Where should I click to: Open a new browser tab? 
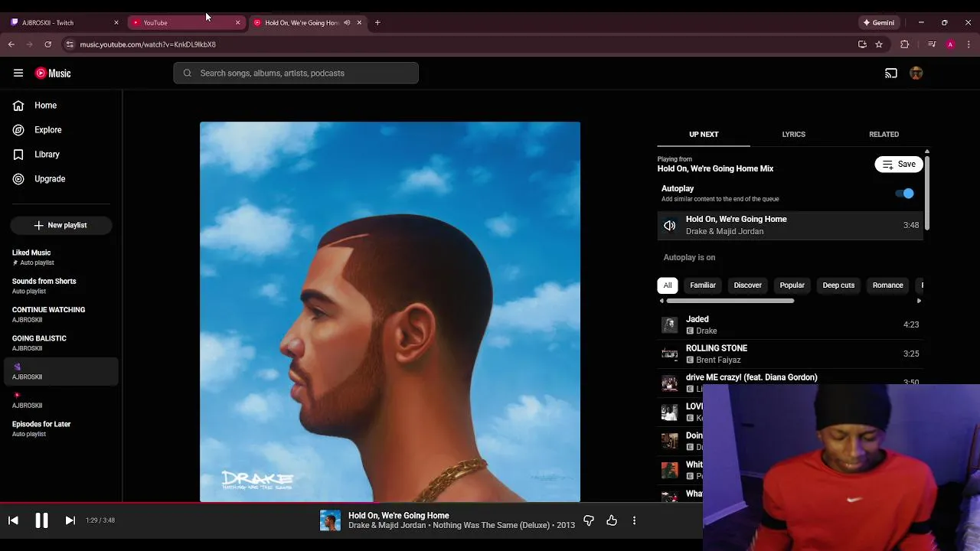coord(377,23)
